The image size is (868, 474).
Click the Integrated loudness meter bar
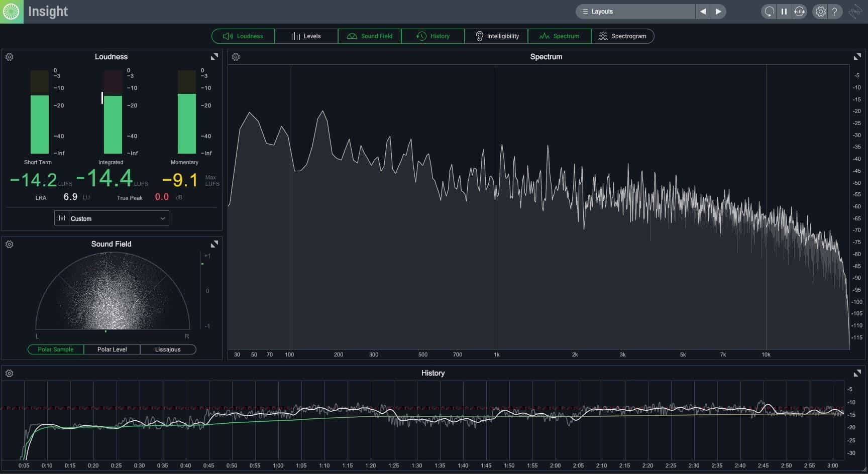pyautogui.click(x=113, y=112)
